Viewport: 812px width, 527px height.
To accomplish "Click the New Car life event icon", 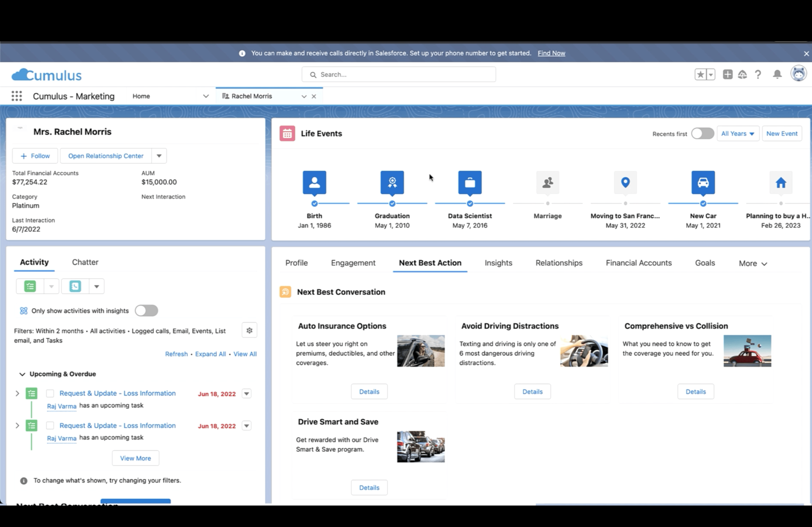I will [x=703, y=182].
